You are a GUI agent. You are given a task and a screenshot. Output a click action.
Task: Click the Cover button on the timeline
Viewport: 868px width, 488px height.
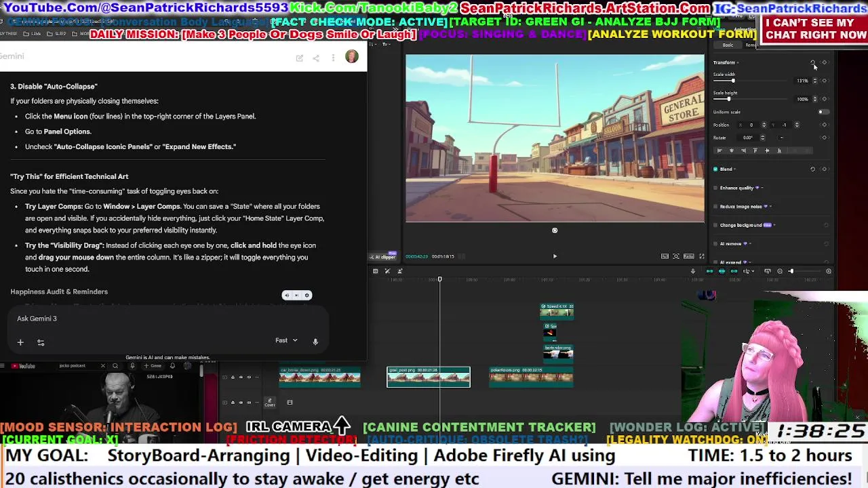(x=269, y=403)
